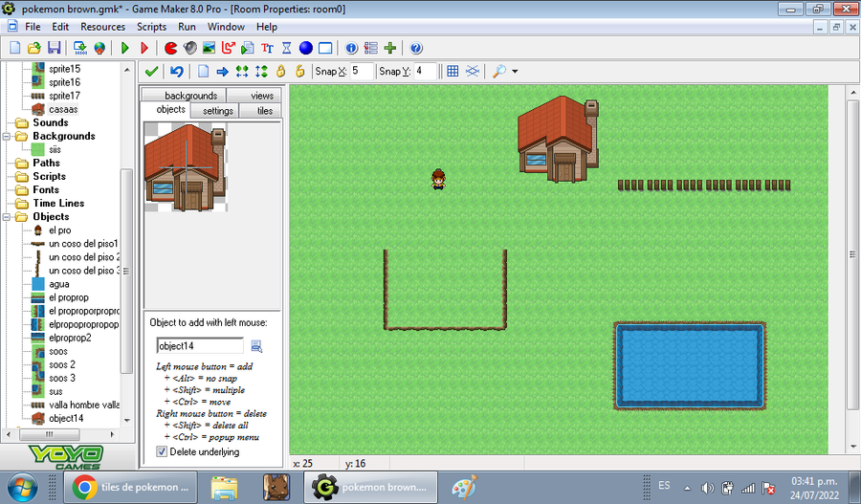
Task: Select 'valla hombre valla' object
Action: coord(84,405)
